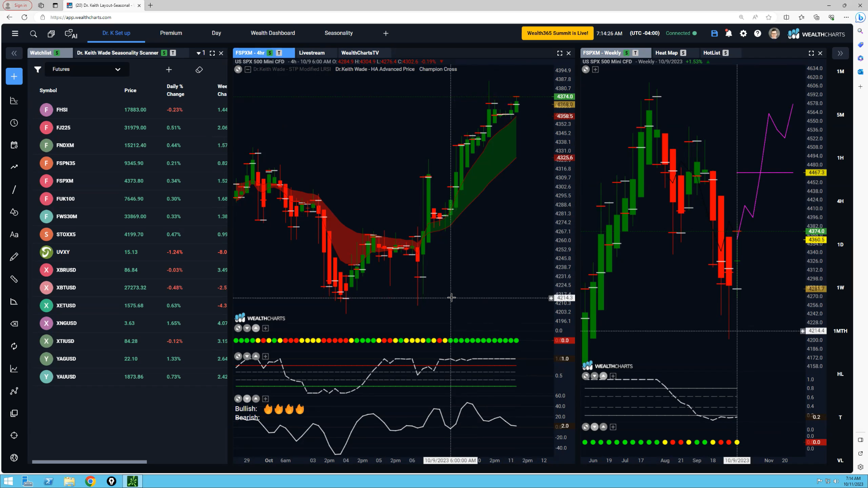This screenshot has height=488, width=868.
Task: Open the help question mark icon
Action: [x=758, y=33]
